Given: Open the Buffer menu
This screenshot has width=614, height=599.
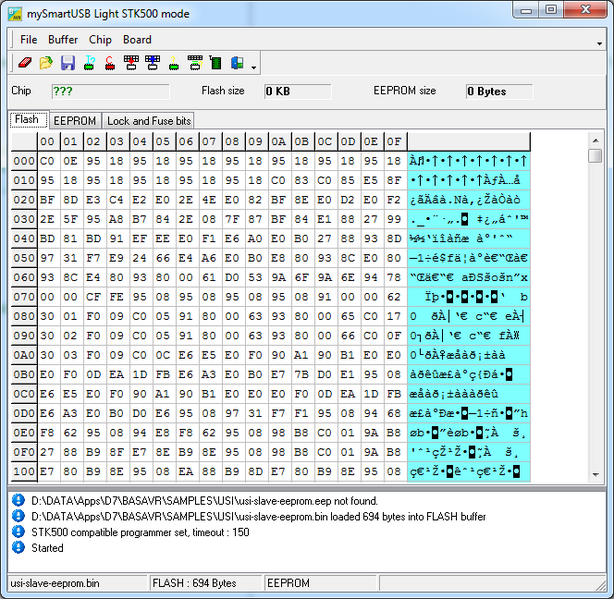Looking at the screenshot, I should click(x=63, y=40).
